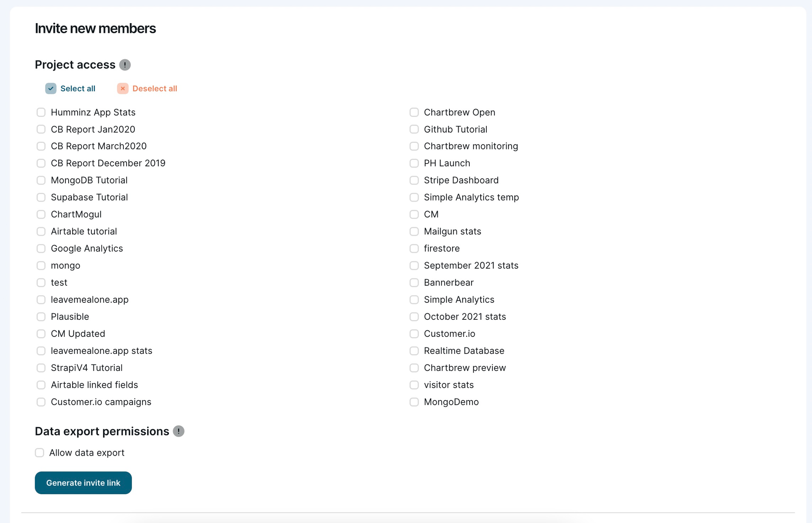Check the Humminz App Stats project
This screenshot has width=812, height=523.
[x=41, y=112]
